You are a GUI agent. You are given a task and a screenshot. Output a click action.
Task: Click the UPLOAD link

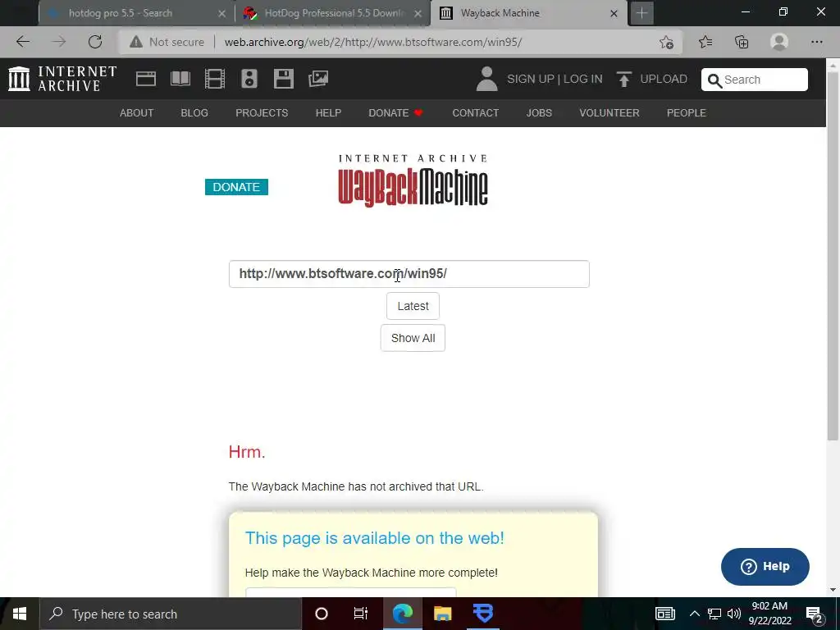tap(663, 80)
